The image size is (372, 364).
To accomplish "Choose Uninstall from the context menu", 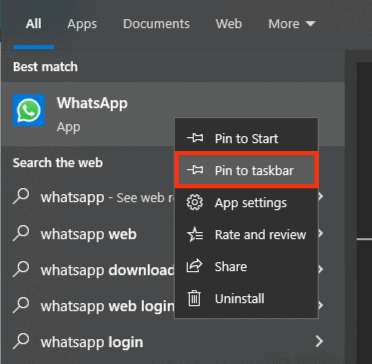I will tap(246, 299).
